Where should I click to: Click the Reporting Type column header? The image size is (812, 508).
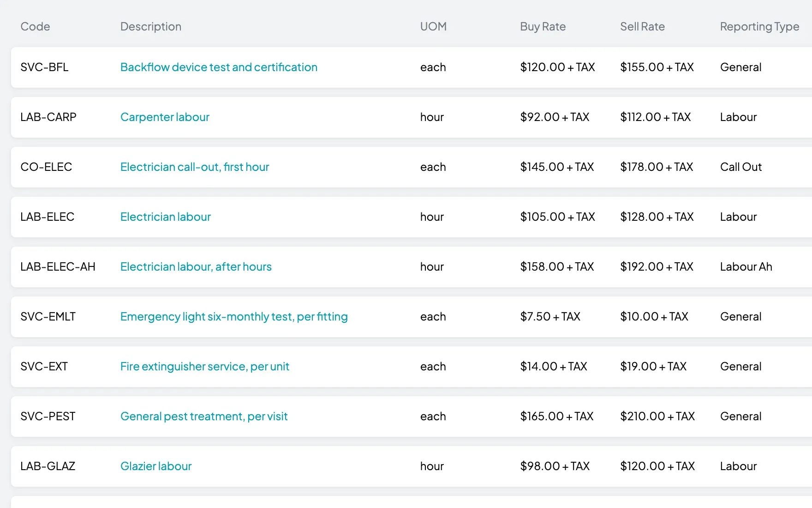[x=759, y=27]
